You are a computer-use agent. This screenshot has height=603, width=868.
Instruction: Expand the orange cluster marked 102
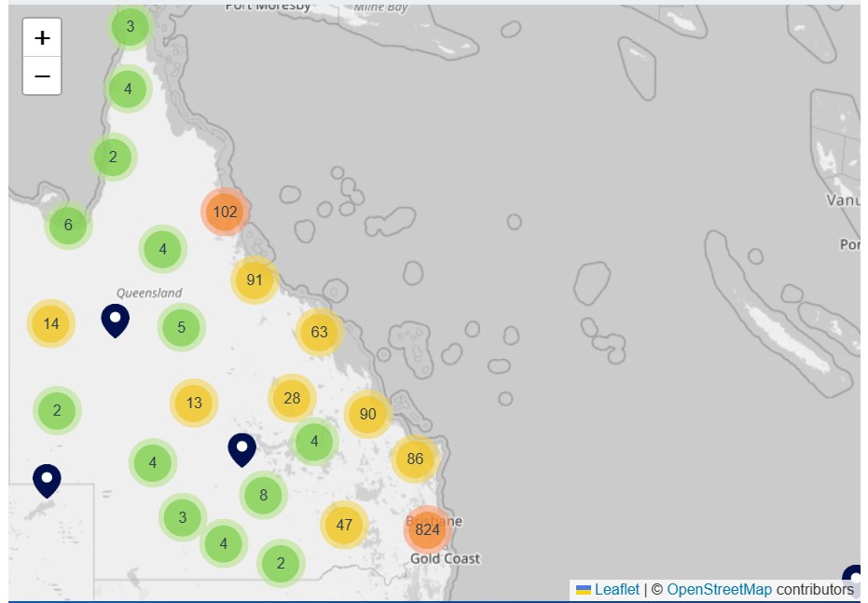coord(225,212)
